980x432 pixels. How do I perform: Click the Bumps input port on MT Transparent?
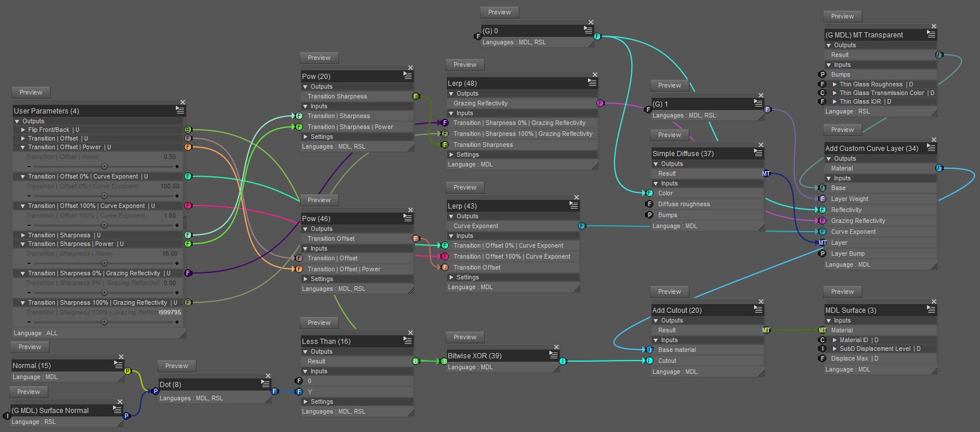coord(823,74)
